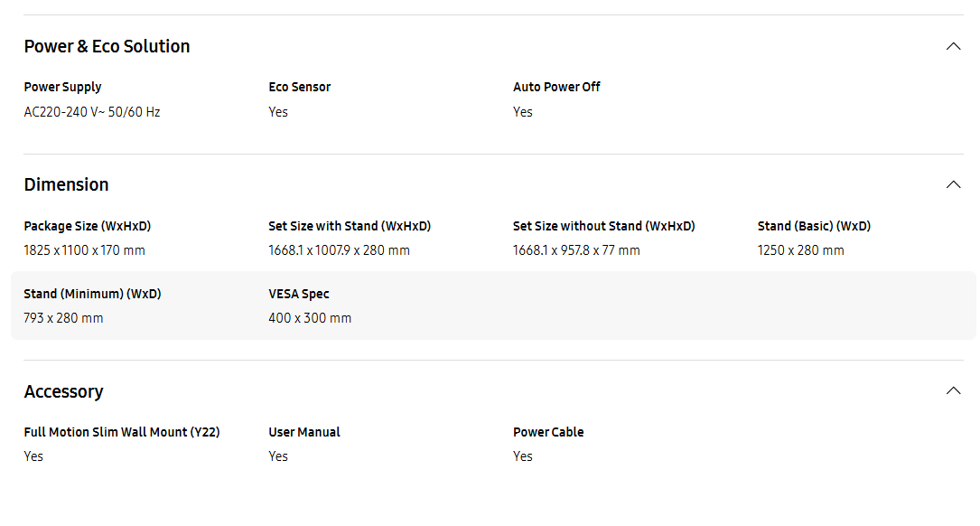Click the User Manual accessory label
The height and width of the screenshot is (526, 980).
pyautogui.click(x=304, y=432)
